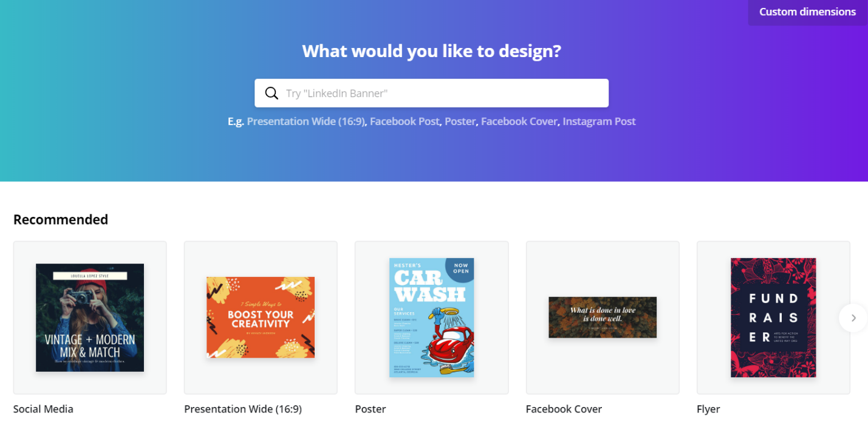
Task: Select the Boost Your Creativity presentation thumbnail
Action: pyautogui.click(x=261, y=318)
